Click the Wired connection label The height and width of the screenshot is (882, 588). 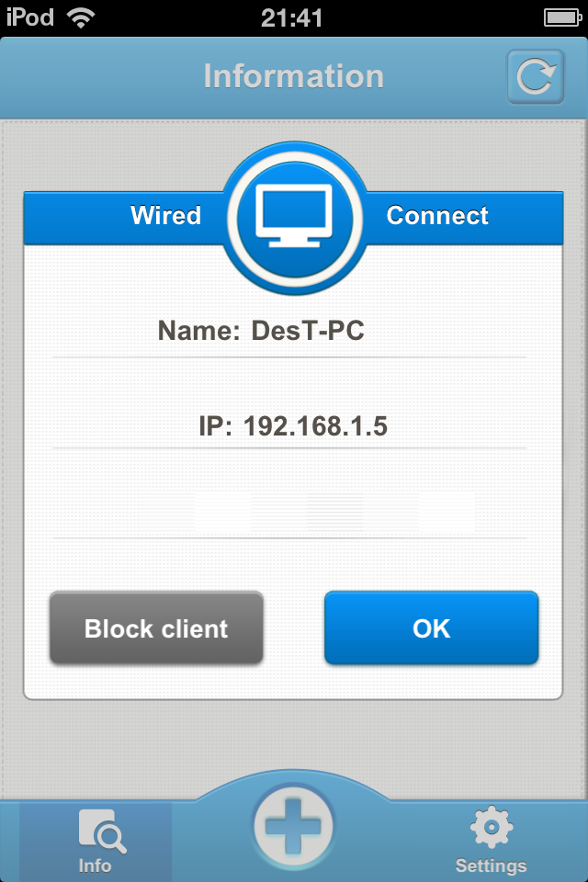pos(166,215)
